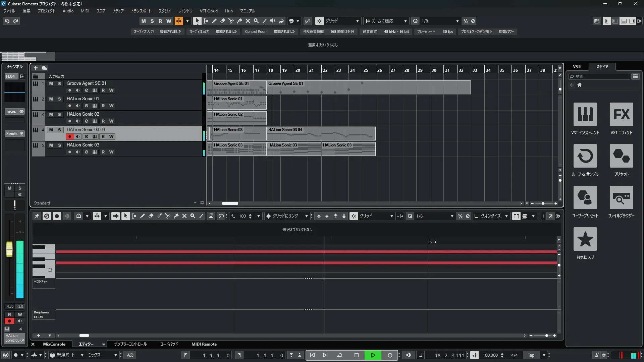Disable record enable on HALion Sonic 03 04
The height and width of the screenshot is (362, 644).
tap(69, 137)
